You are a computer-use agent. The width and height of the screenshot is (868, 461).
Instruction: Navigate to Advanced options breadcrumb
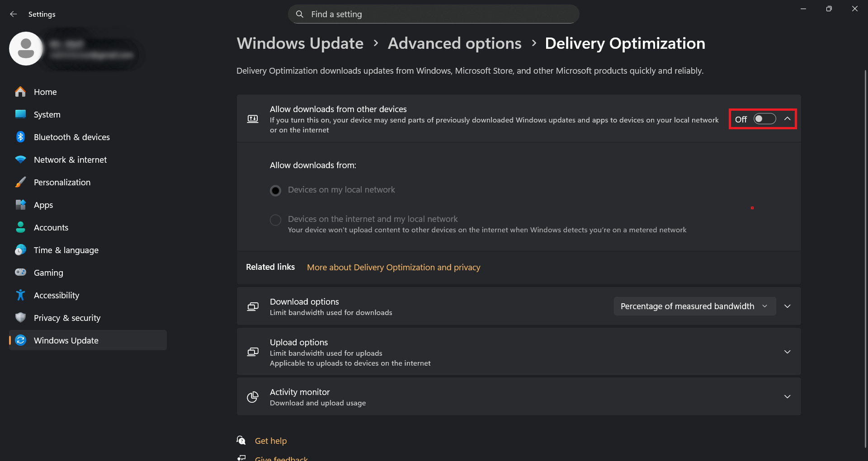coord(454,43)
